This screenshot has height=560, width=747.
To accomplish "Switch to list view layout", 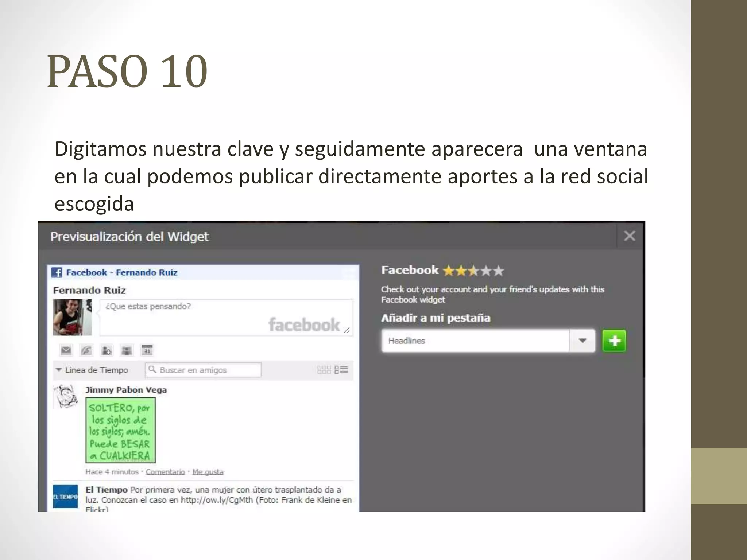I will point(341,370).
